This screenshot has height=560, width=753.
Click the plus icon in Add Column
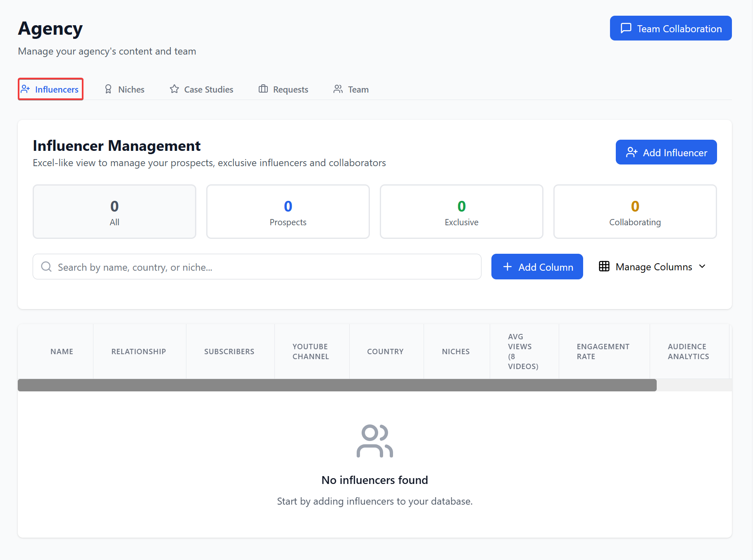tap(508, 267)
